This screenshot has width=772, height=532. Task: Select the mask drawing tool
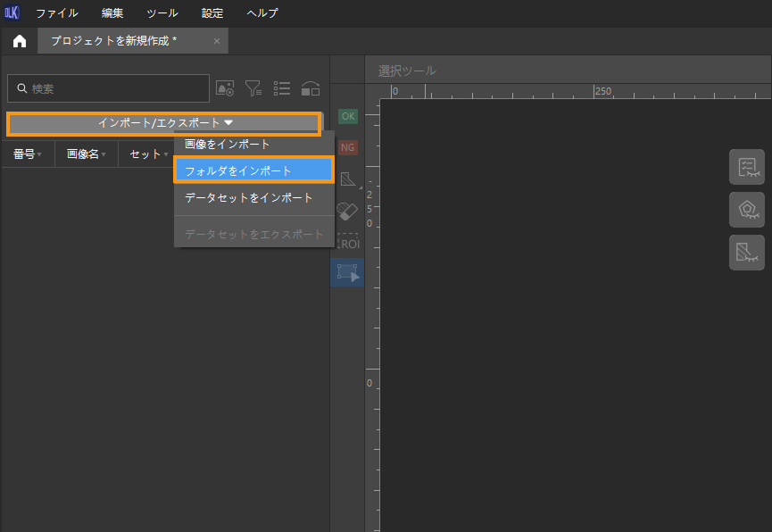[347, 179]
